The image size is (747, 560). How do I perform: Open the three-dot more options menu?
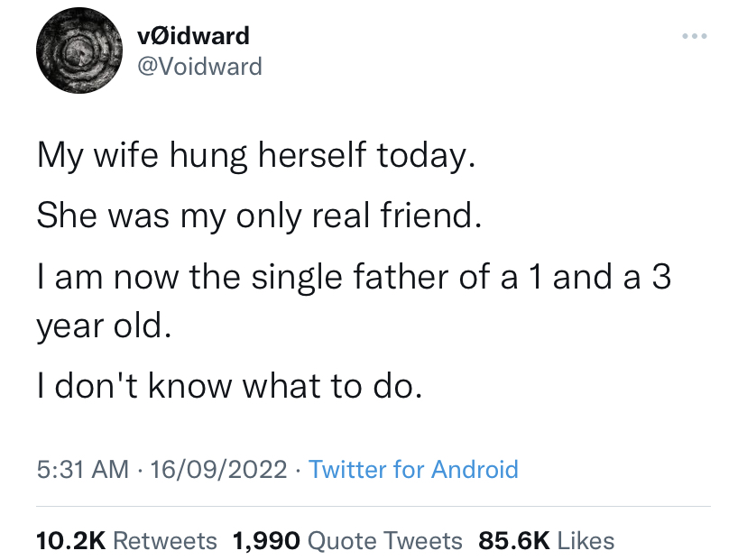pos(692,37)
